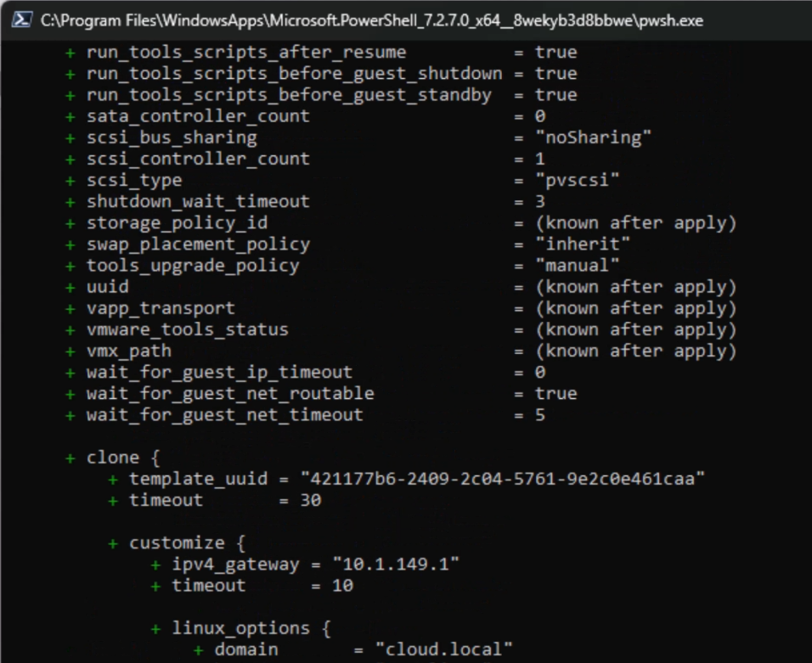Click the storage_policy_id attribute name
Viewport: 812px width, 663px height.
click(x=177, y=223)
